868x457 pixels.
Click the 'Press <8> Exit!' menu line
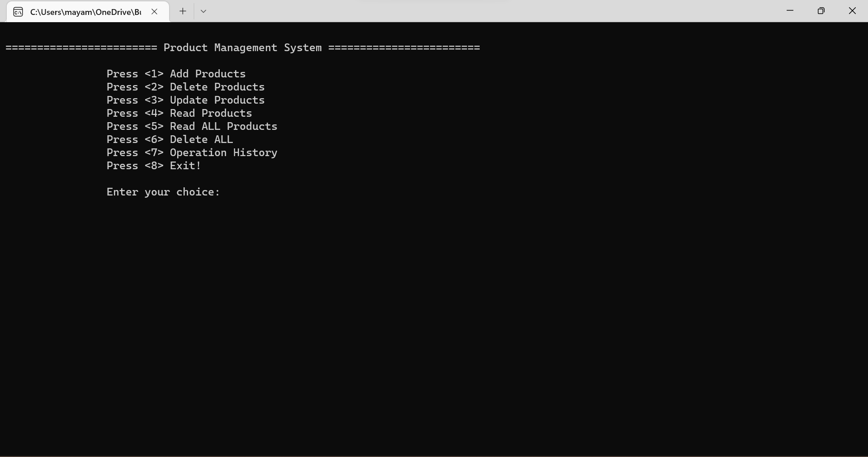click(153, 166)
